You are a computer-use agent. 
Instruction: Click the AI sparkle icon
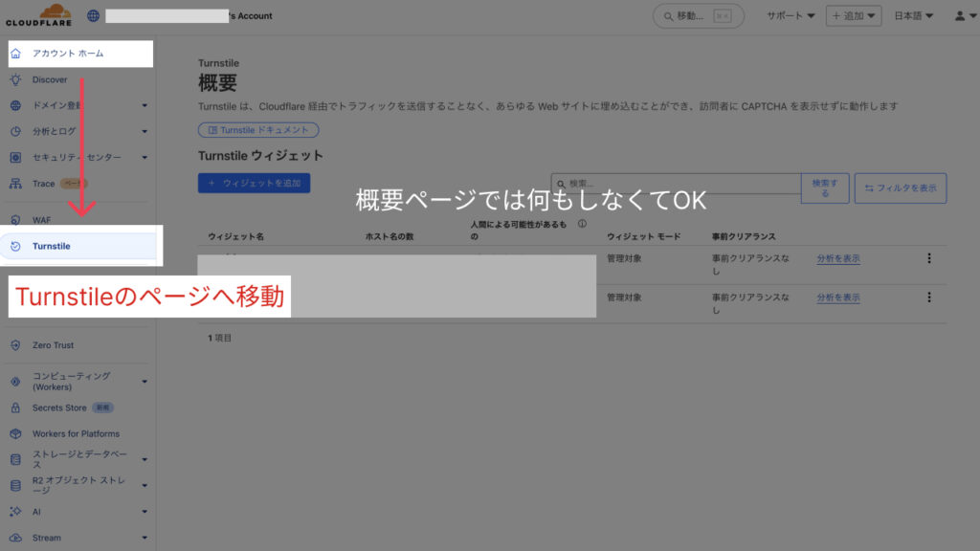15,512
